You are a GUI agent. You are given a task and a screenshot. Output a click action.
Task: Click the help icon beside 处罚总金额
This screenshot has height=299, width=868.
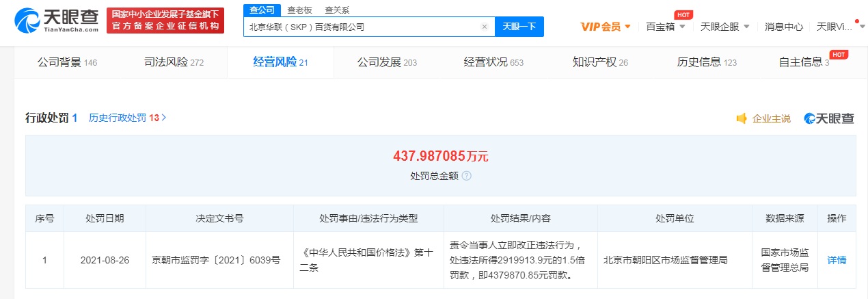point(466,176)
